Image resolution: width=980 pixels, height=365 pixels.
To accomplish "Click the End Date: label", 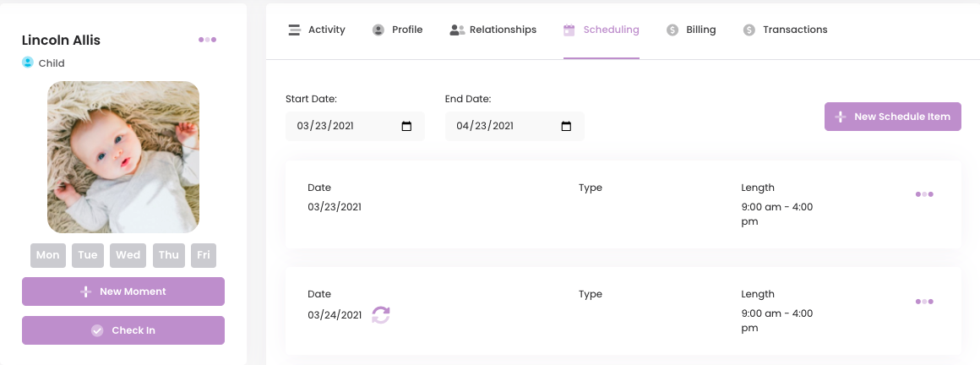I will pos(468,99).
